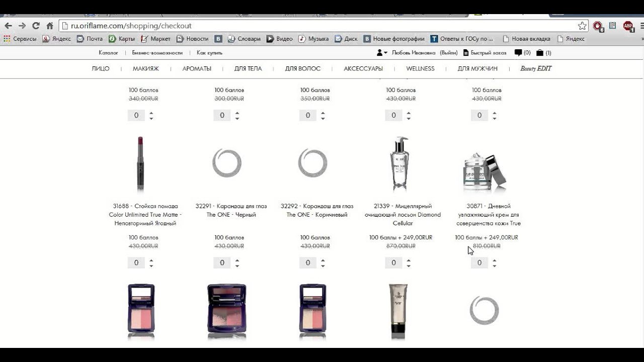This screenshot has height=362, width=644.
Task: Open the Новые фотографии bookmark
Action: pos(394,39)
